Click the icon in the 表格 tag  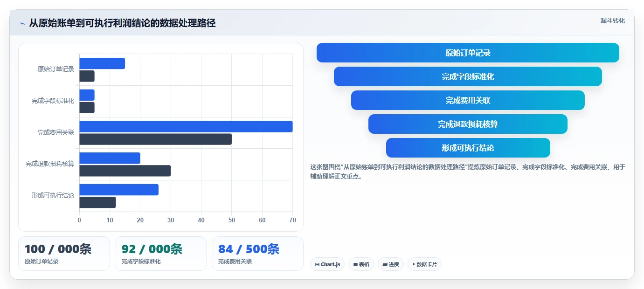(355, 264)
